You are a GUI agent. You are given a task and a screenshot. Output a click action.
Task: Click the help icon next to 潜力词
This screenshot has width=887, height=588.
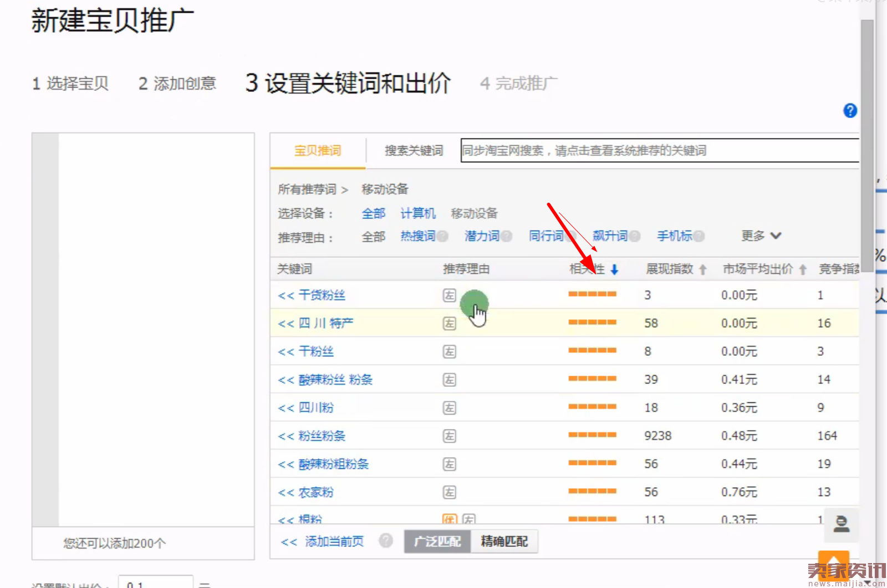(x=506, y=237)
